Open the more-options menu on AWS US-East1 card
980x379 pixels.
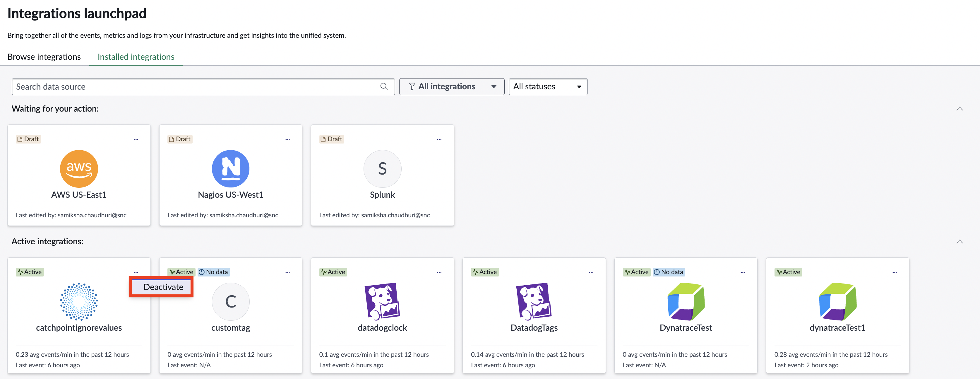tap(136, 139)
